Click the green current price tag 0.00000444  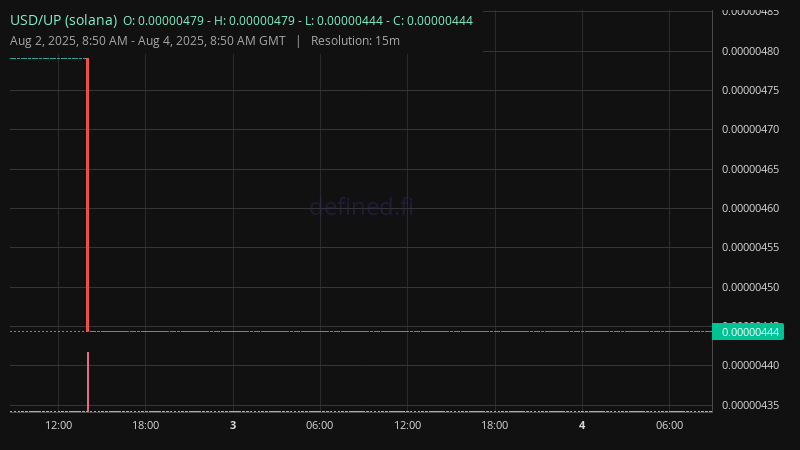(748, 332)
